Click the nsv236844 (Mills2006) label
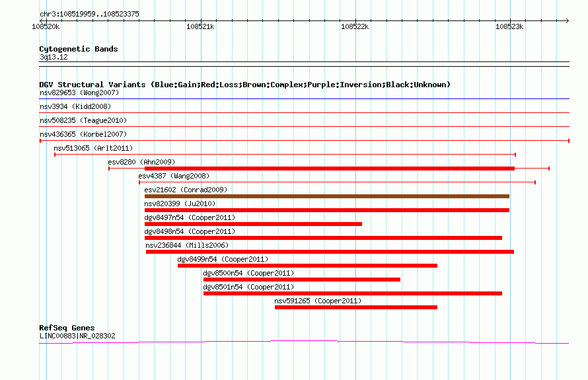The height and width of the screenshot is (380, 588). tap(187, 245)
